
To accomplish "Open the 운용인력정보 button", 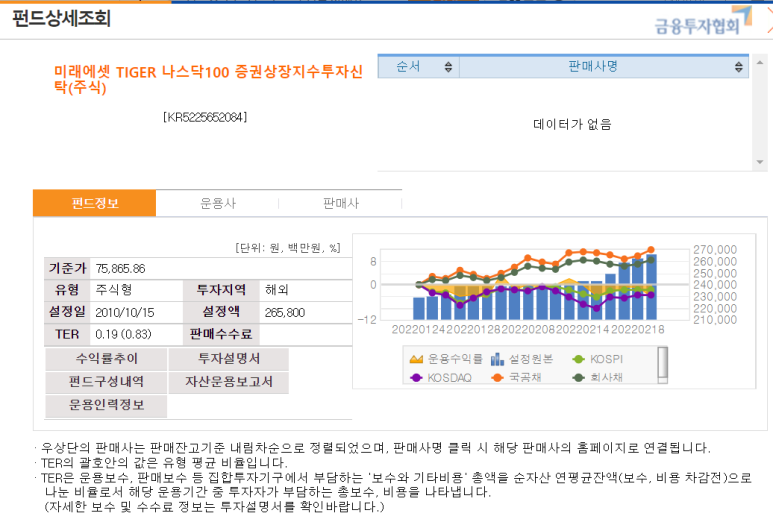I will pyautogui.click(x=106, y=405).
